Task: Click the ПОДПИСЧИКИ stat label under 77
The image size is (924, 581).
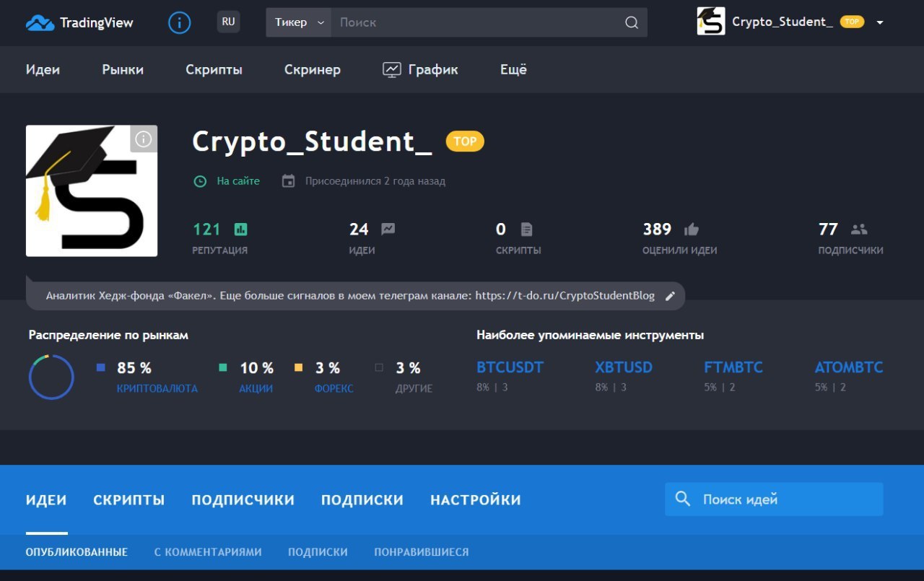Action: point(850,250)
